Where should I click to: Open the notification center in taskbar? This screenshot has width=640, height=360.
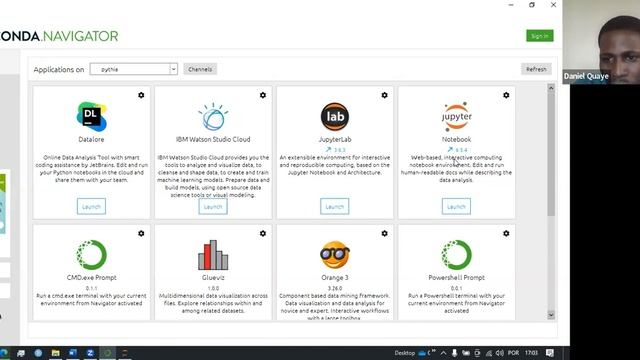coord(550,353)
